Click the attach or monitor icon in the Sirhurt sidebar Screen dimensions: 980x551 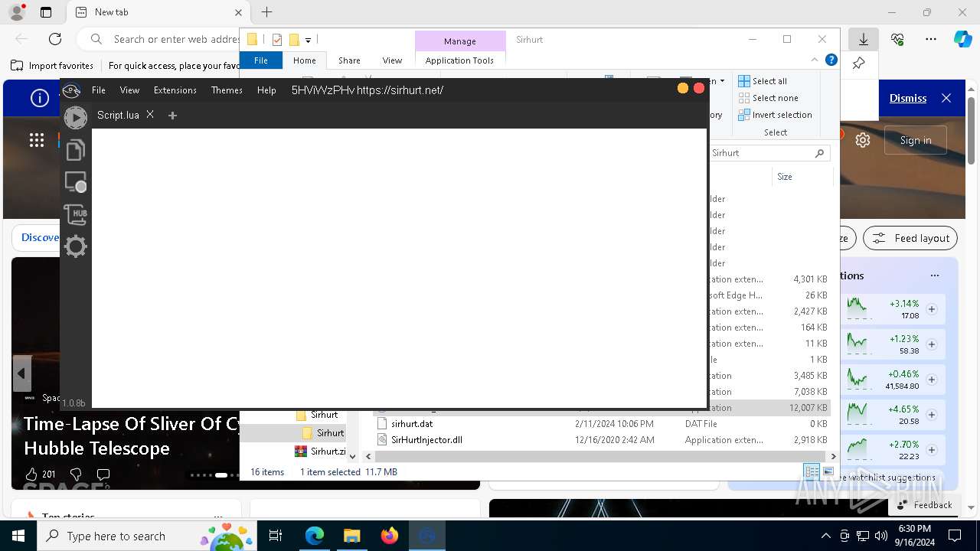click(x=75, y=182)
